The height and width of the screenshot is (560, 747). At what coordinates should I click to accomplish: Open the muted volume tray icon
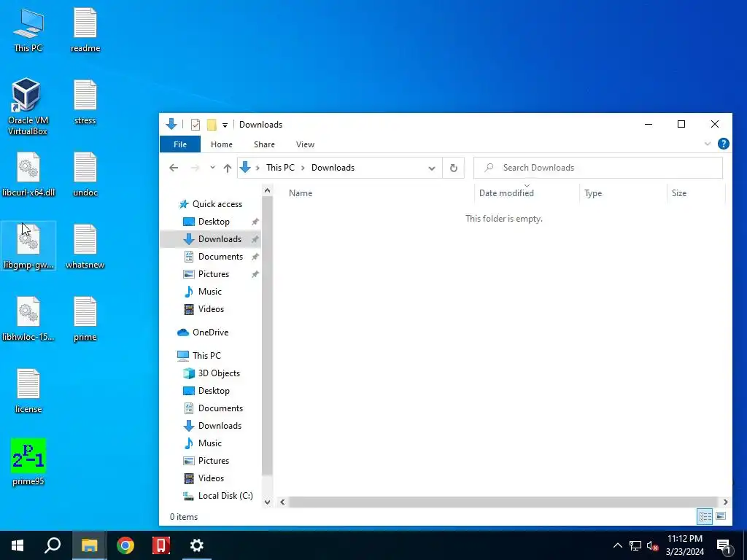pos(652,545)
